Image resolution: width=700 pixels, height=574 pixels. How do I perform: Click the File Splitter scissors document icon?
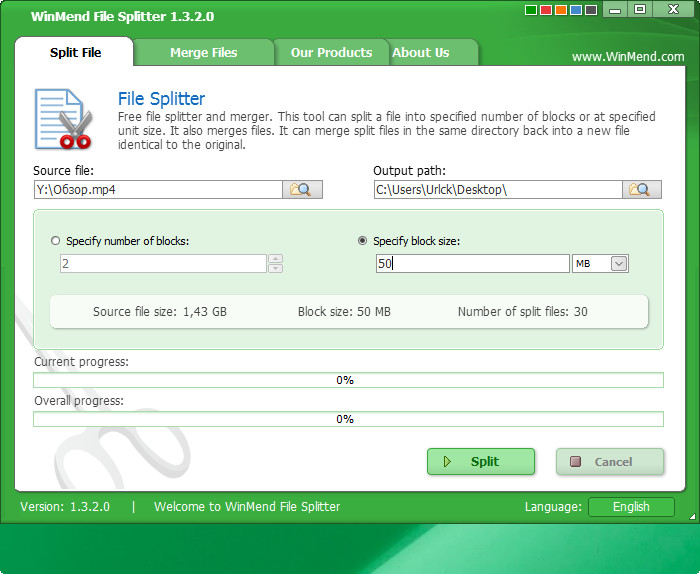[63, 119]
